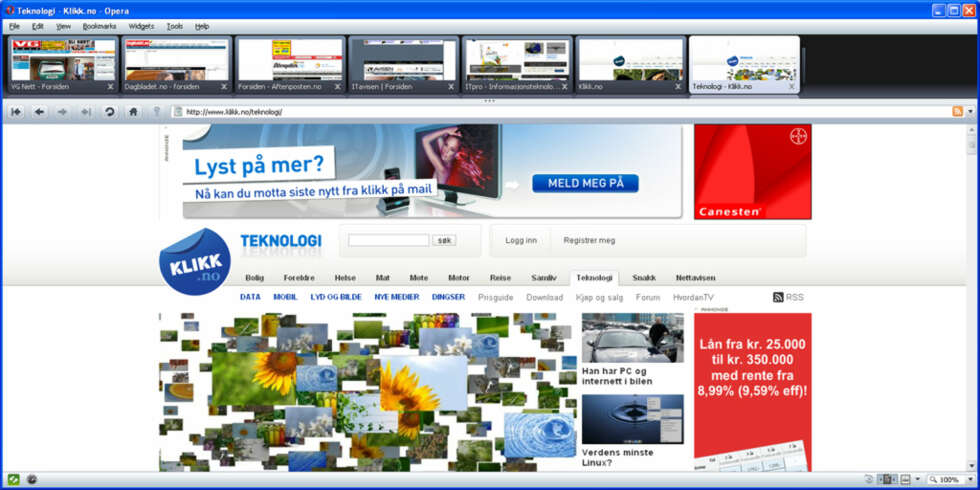Open the Widgets menu

tap(141, 26)
